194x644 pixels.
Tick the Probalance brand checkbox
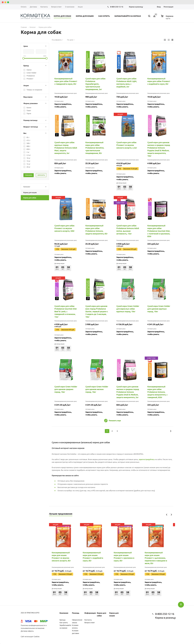pyautogui.click(x=24, y=76)
